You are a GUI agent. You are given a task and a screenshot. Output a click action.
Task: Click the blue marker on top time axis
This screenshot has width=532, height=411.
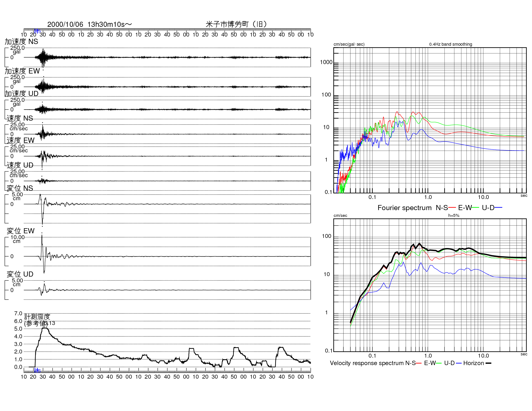click(x=37, y=31)
